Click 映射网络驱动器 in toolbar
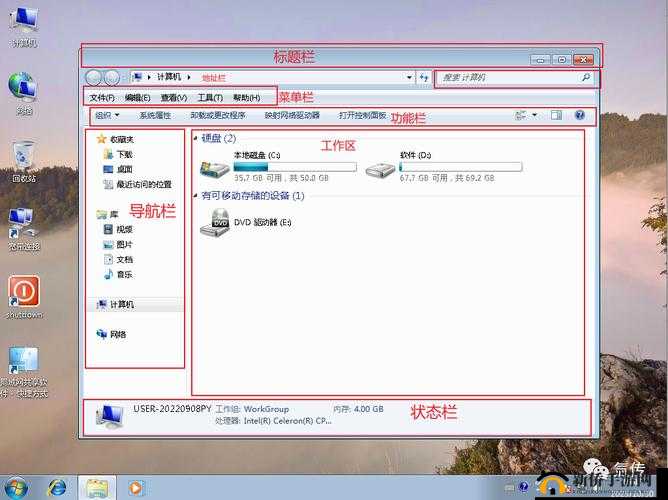The height and width of the screenshot is (500, 668). [x=292, y=115]
